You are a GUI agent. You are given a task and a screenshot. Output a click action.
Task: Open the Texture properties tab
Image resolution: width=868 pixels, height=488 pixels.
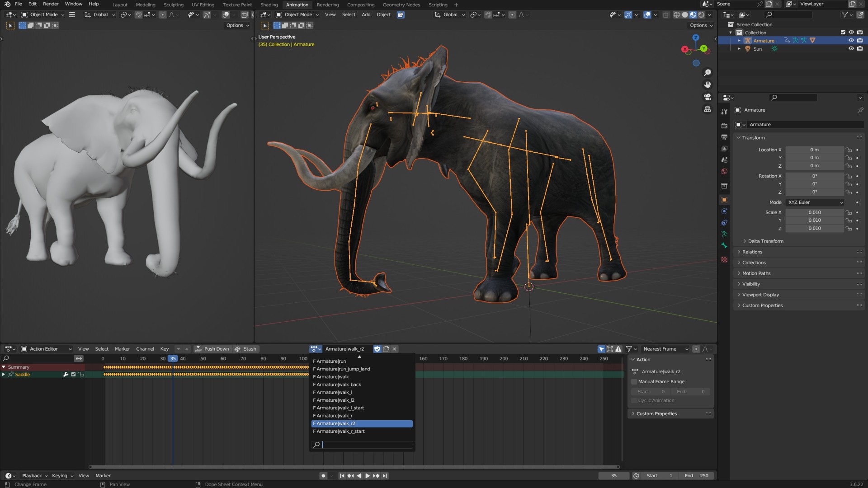tap(724, 259)
